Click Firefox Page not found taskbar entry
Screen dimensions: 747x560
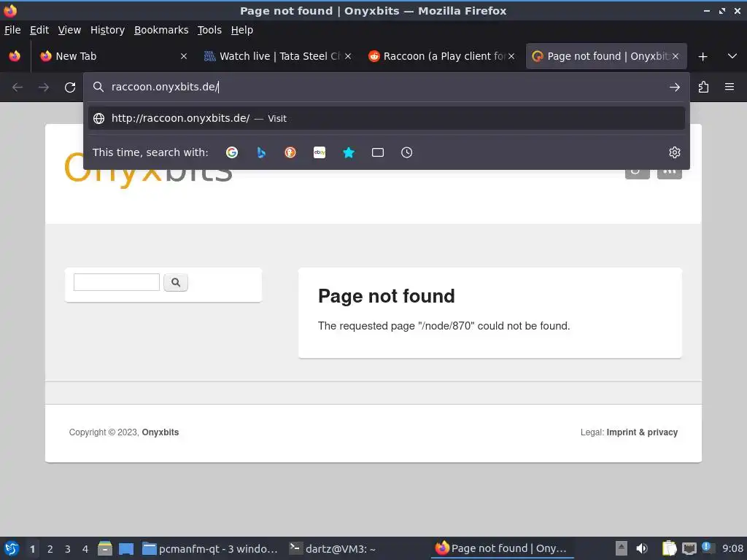point(502,548)
